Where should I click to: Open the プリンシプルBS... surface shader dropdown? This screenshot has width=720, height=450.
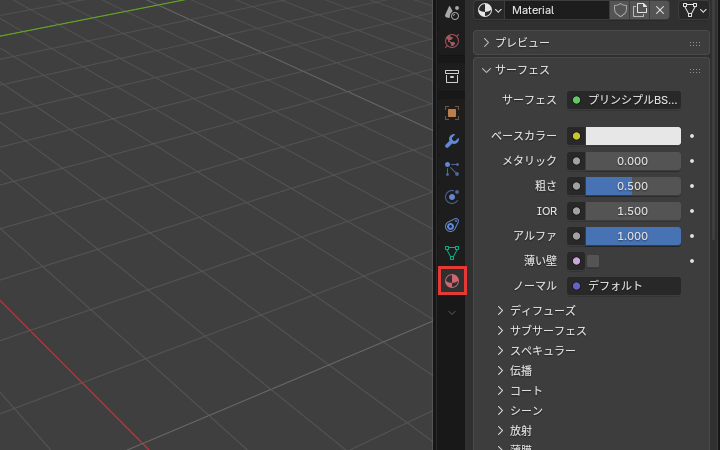point(624,100)
